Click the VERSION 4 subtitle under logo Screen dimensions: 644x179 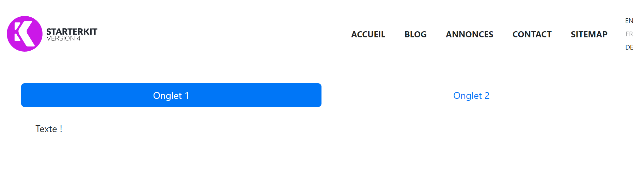click(63, 38)
